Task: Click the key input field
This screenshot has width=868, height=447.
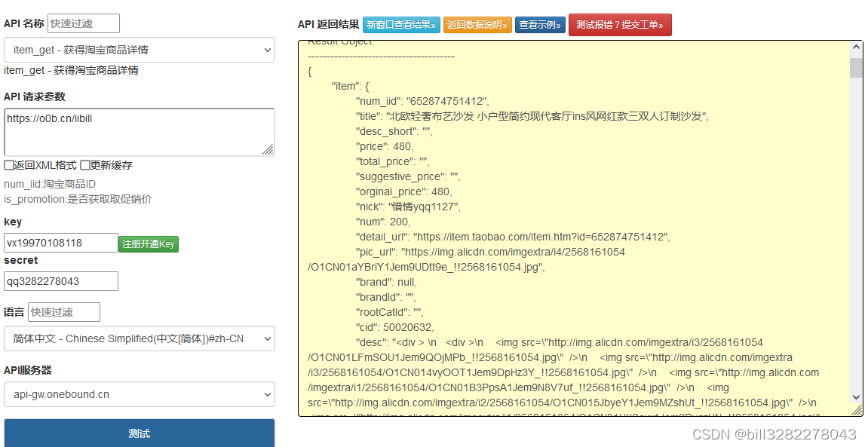Action: pos(61,243)
